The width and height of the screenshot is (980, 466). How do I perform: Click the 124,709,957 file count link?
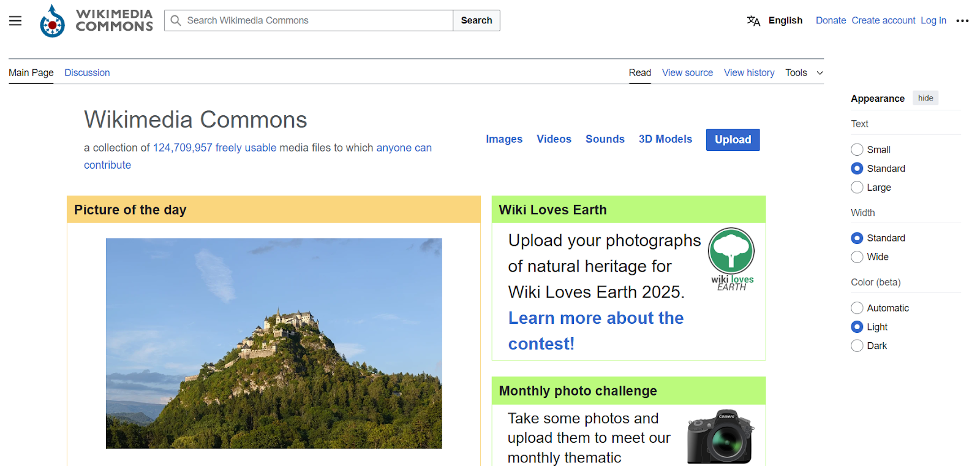pos(183,148)
